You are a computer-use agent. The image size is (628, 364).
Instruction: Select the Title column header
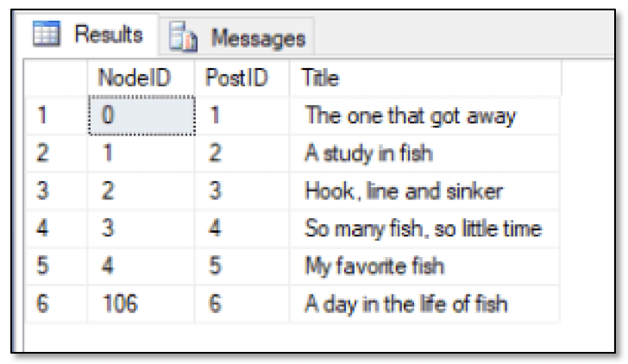[x=425, y=78]
